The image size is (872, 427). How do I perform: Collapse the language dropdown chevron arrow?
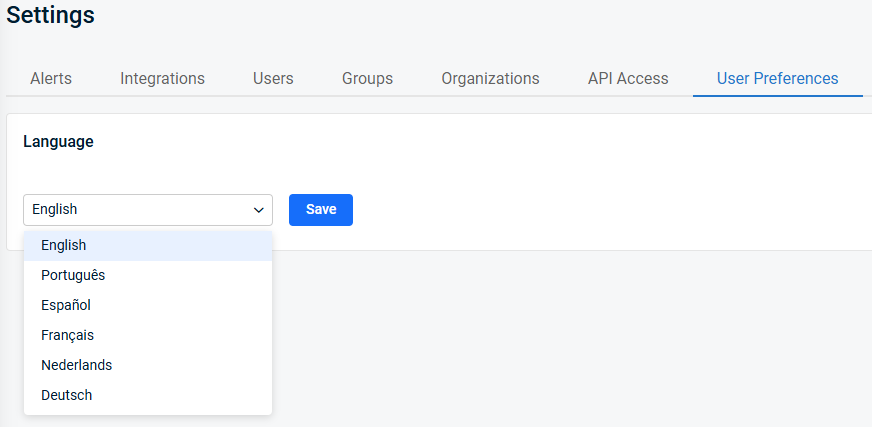258,210
